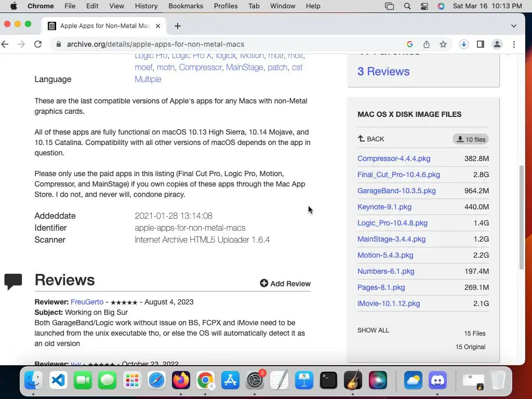Click the Multiple language link

coord(148,79)
